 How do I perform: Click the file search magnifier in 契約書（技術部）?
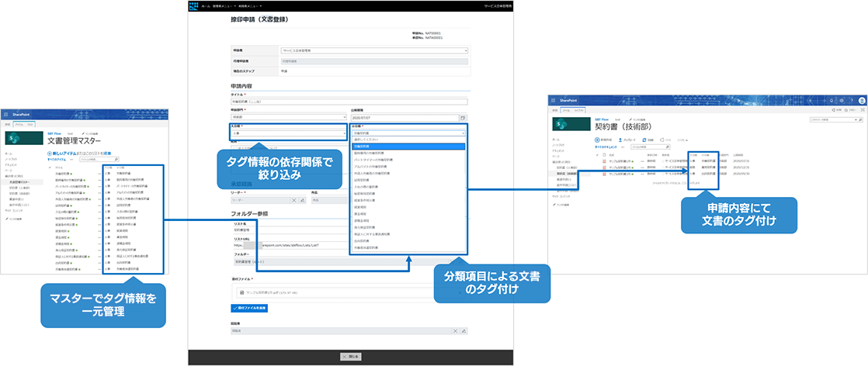pos(668,147)
